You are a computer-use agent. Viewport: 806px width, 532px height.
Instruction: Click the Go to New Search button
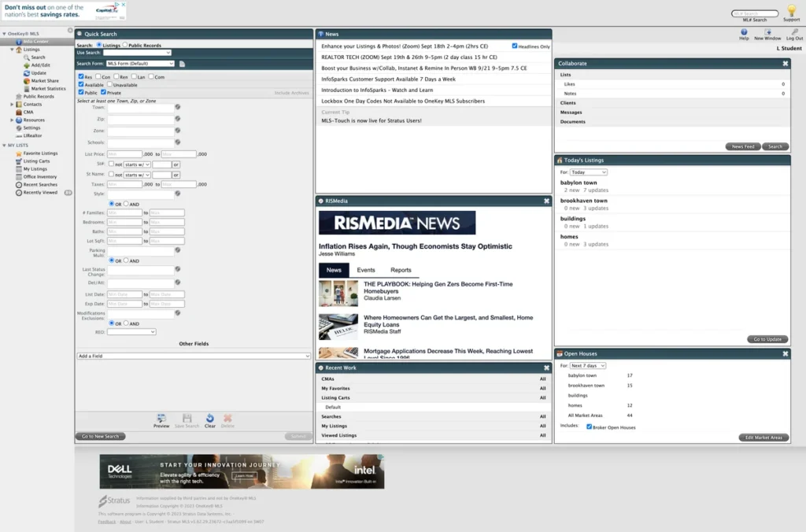[x=100, y=435]
